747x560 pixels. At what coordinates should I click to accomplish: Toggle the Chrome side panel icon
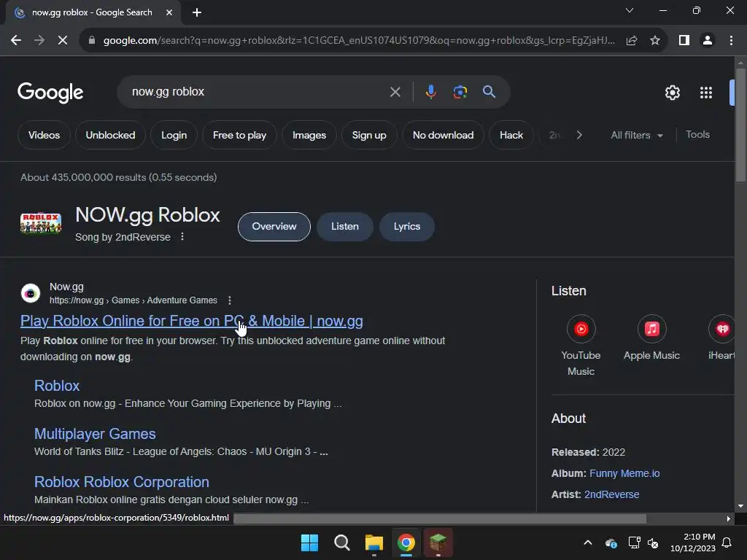pyautogui.click(x=684, y=41)
